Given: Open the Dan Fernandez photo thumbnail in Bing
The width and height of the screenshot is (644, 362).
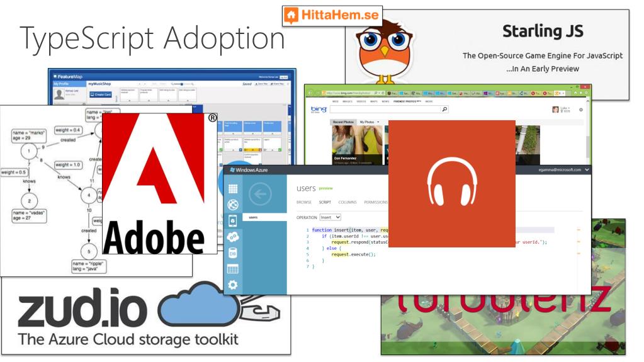Looking at the screenshot, I should click(357, 145).
